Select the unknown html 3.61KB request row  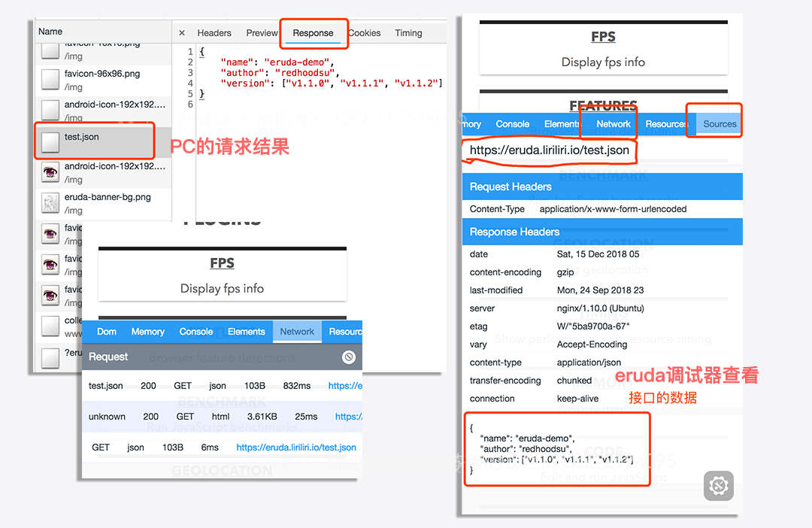(222, 417)
